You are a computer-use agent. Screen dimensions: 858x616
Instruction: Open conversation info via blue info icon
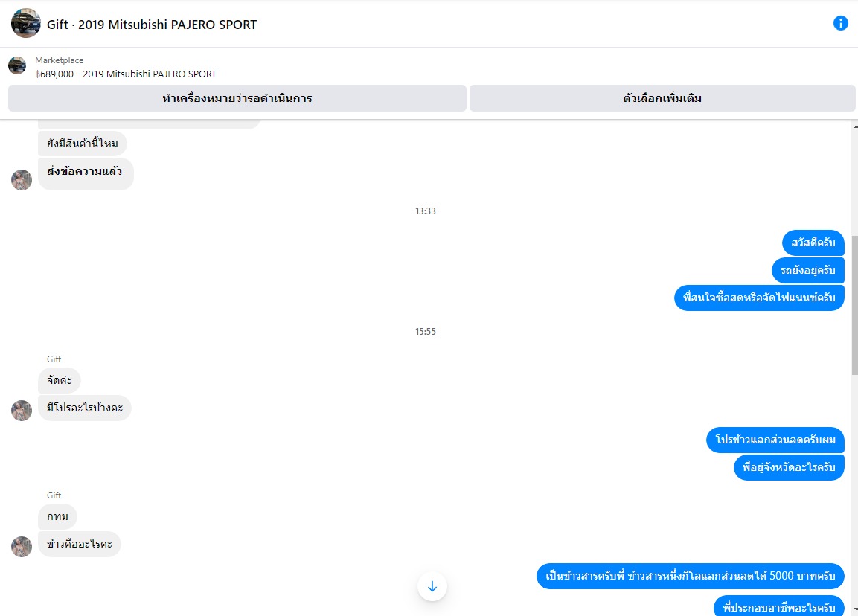pos(840,23)
